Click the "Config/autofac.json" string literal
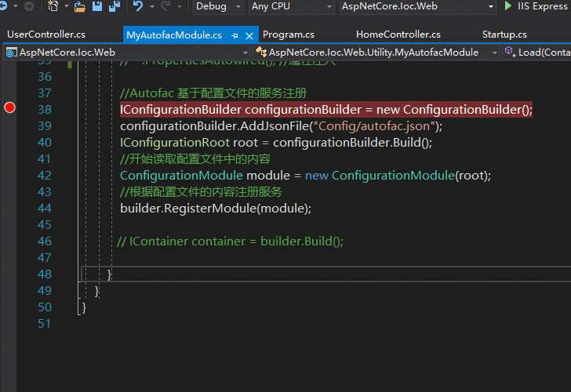 [x=374, y=126]
